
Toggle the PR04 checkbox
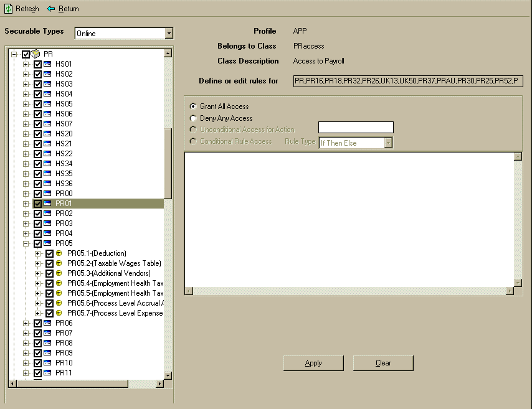click(37, 233)
